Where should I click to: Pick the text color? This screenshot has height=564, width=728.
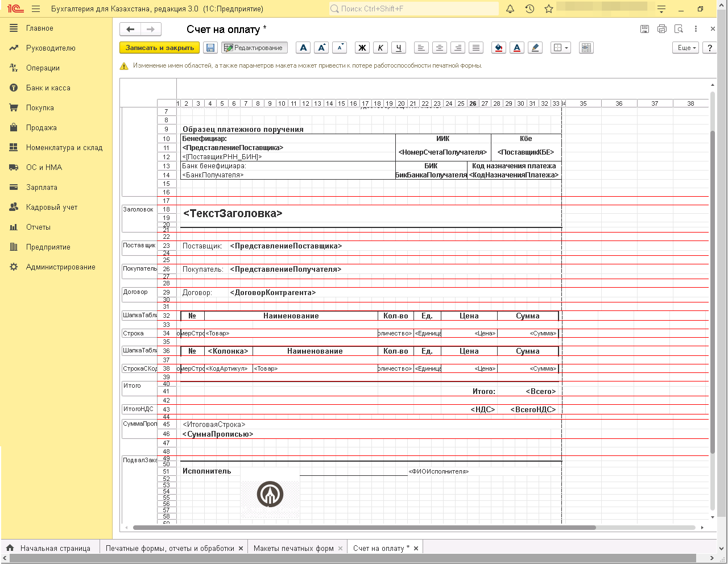click(x=516, y=48)
